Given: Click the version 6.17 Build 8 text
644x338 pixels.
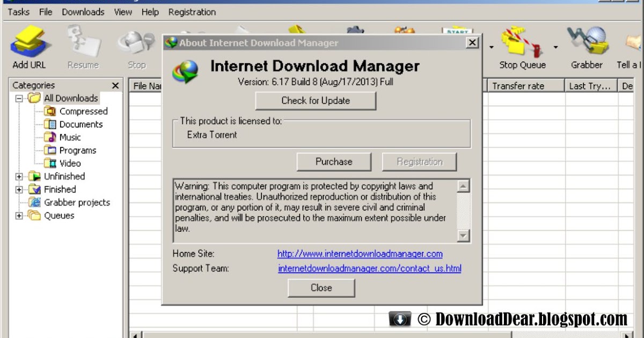Looking at the screenshot, I should (316, 82).
